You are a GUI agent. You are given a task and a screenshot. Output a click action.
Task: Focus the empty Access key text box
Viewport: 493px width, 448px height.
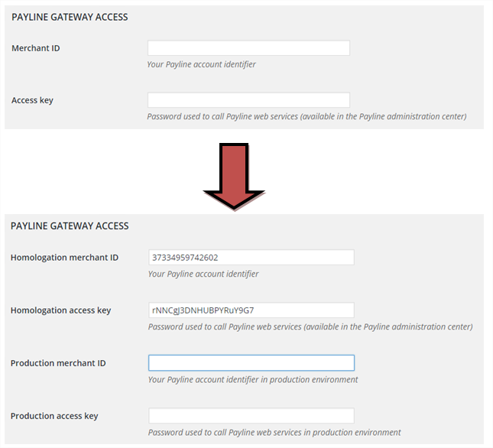pyautogui.click(x=248, y=100)
